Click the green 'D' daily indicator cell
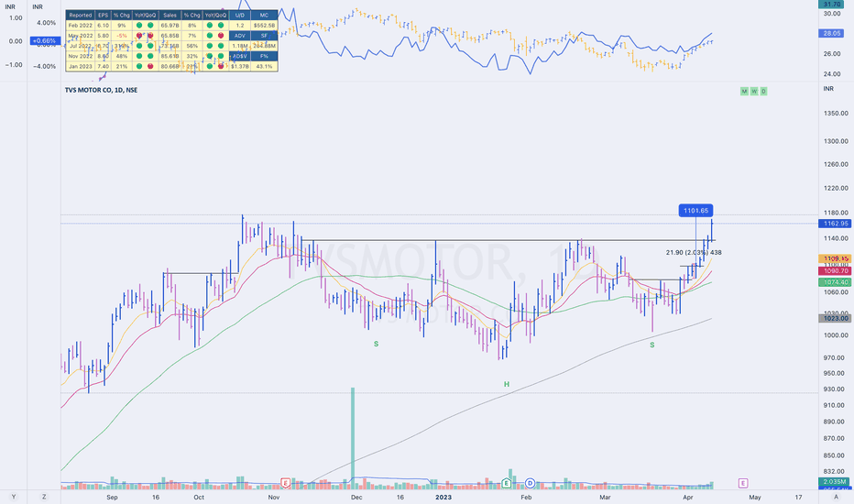This screenshot has width=854, height=504. click(763, 91)
